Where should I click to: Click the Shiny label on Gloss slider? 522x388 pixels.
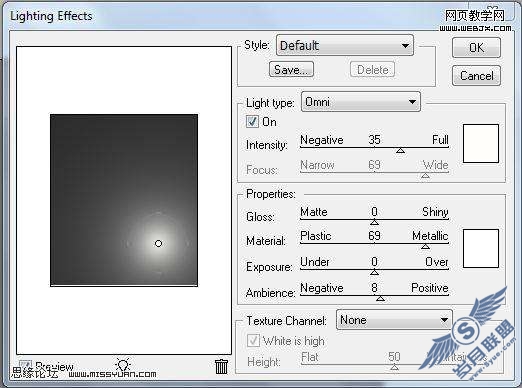click(435, 212)
